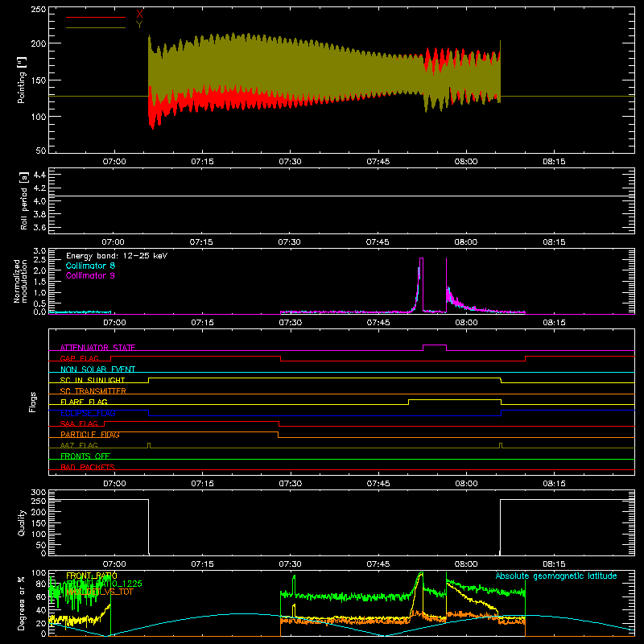Click the magenta modulation peak near 07:52
The width and height of the screenshot is (644, 644).
tap(421, 258)
